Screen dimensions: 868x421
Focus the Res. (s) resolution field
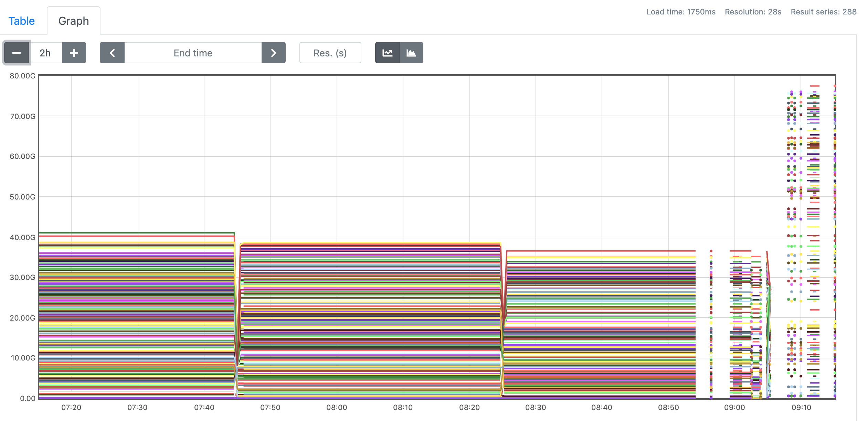point(330,53)
